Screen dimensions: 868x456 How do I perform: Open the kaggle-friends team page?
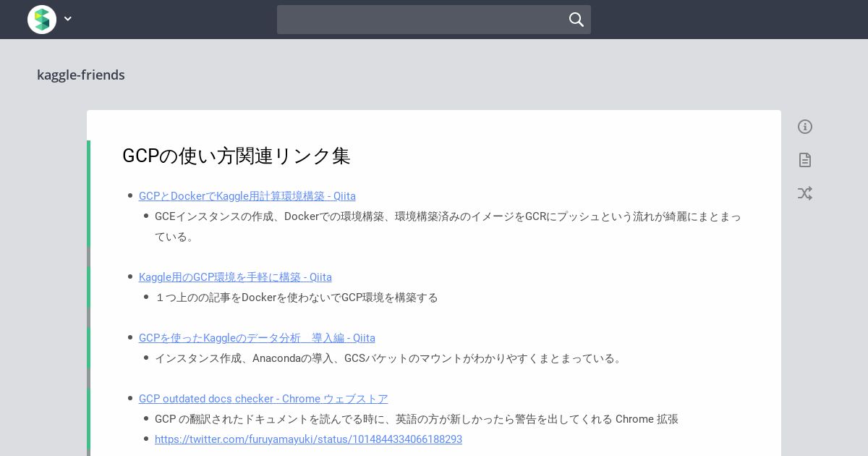[81, 75]
